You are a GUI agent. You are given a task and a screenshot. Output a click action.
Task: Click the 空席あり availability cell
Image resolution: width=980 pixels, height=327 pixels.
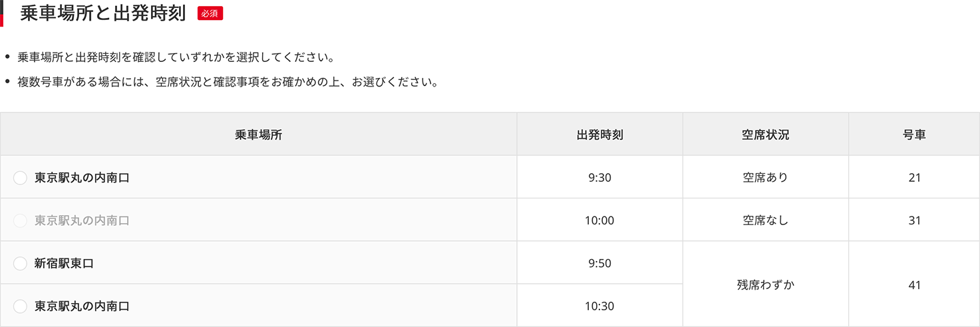click(765, 177)
